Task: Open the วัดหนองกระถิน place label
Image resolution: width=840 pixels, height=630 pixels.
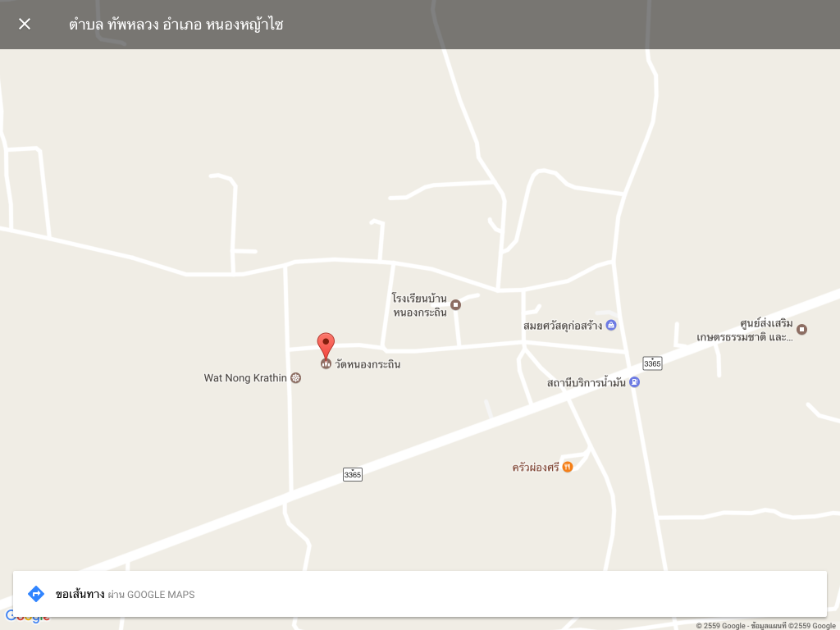Action: (x=367, y=364)
